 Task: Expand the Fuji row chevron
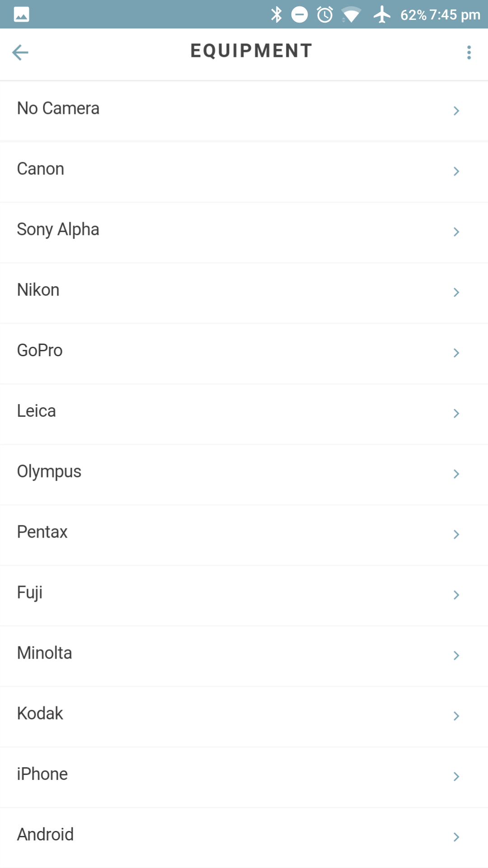point(456,595)
